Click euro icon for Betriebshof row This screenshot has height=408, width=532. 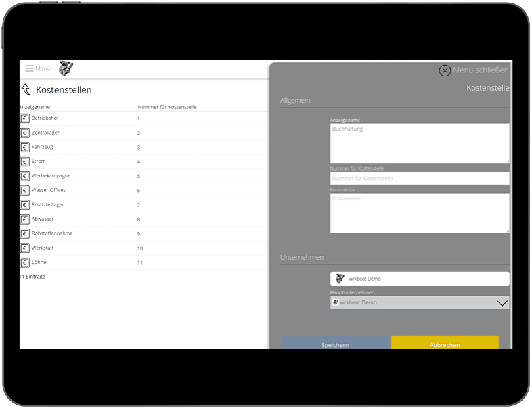[25, 118]
